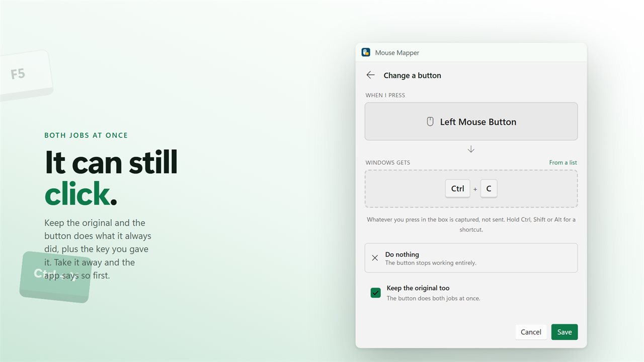The image size is (644, 362).
Task: Click the Change a button heading
Action: [x=412, y=75]
